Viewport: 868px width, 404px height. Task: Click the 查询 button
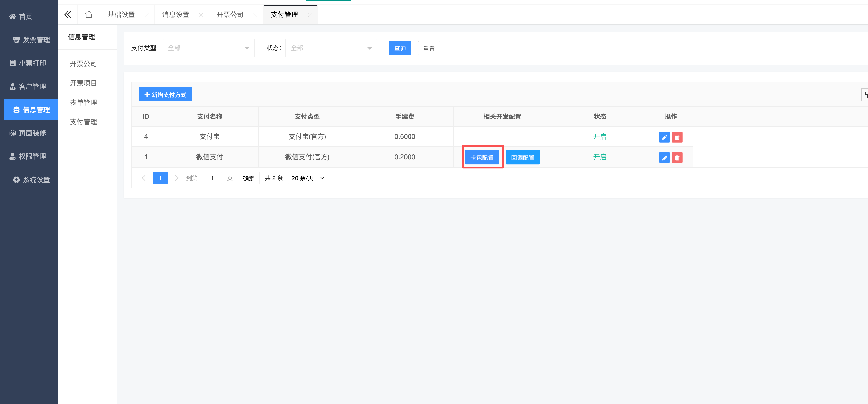coord(400,48)
